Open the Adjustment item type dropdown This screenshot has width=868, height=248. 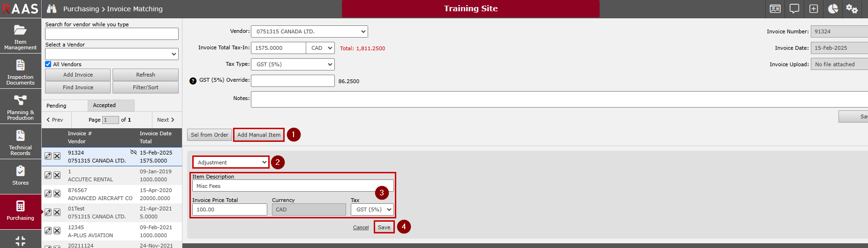231,163
